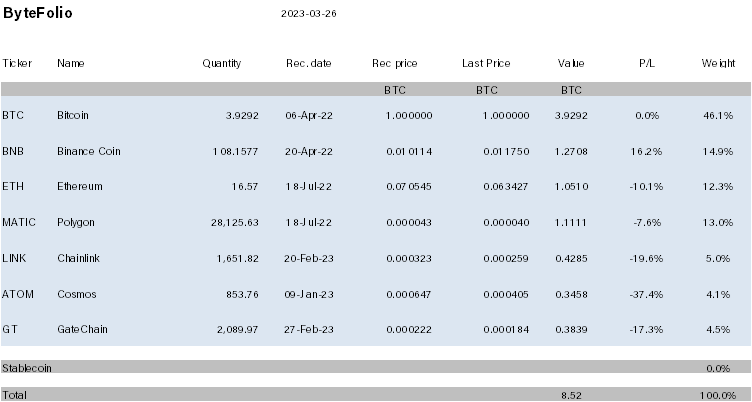This screenshot has width=752, height=402.
Task: Select the 2023-03-26 date text
Action: tap(308, 13)
